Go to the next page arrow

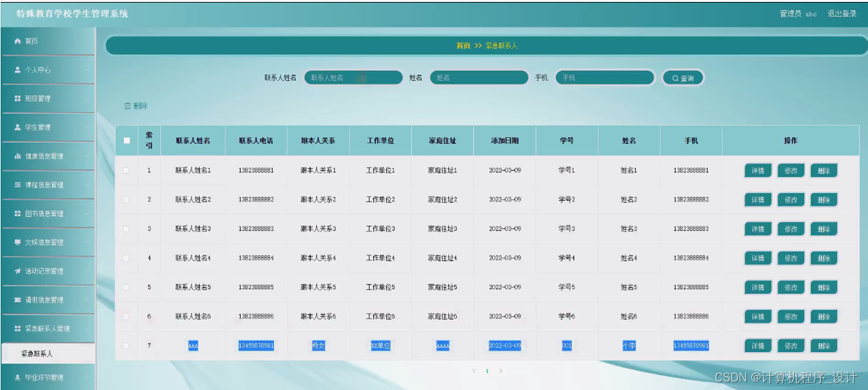pos(501,371)
